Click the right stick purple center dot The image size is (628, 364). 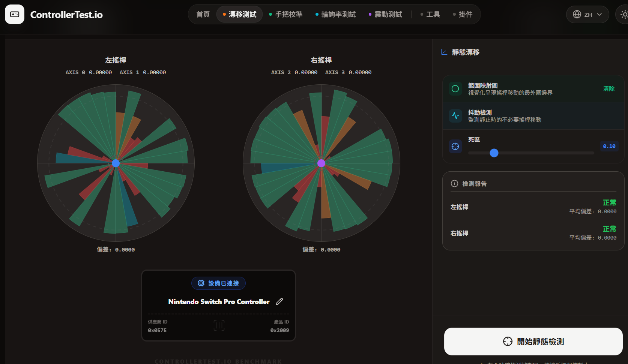322,163
